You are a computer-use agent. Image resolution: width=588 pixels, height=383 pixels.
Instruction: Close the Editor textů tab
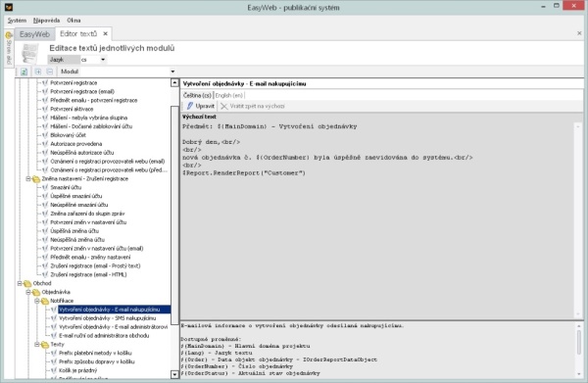(106, 33)
